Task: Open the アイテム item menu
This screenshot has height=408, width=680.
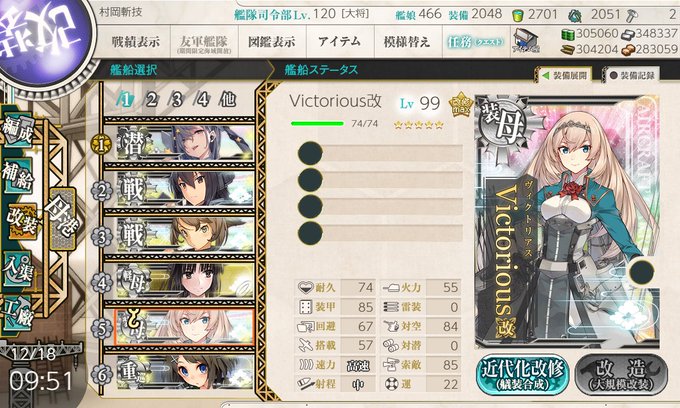Action: [340, 42]
